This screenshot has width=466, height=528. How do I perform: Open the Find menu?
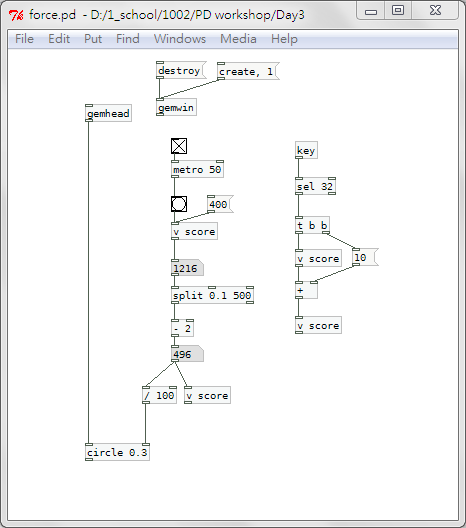point(128,39)
